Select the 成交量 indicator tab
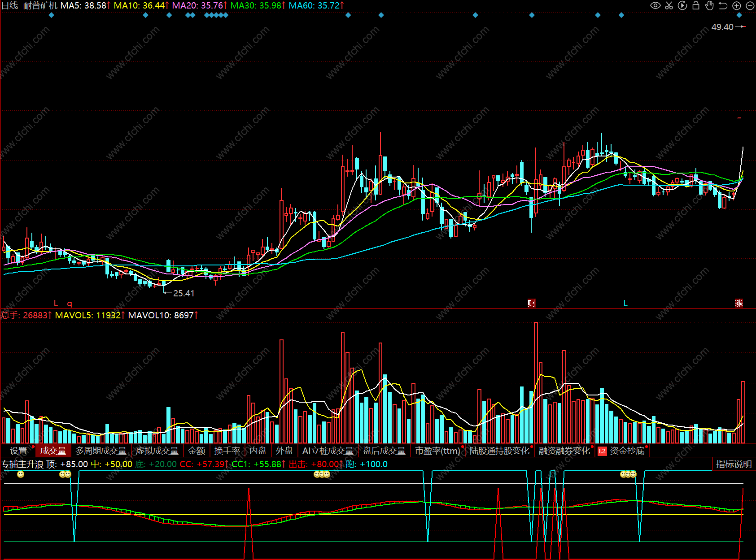 pos(53,451)
